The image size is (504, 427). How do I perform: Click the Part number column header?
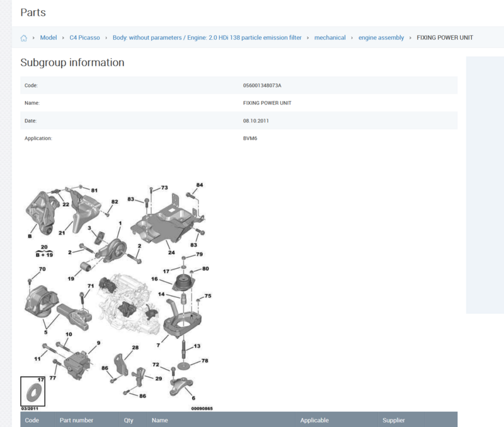(76, 420)
